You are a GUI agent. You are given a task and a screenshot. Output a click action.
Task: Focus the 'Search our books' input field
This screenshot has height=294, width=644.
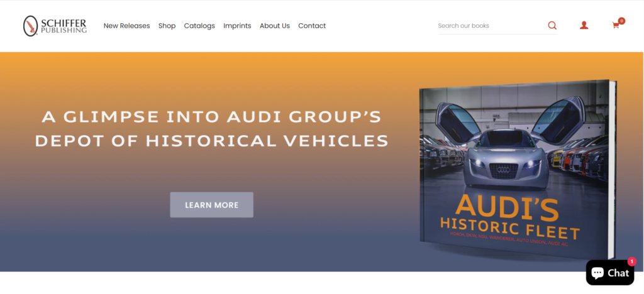tap(491, 26)
